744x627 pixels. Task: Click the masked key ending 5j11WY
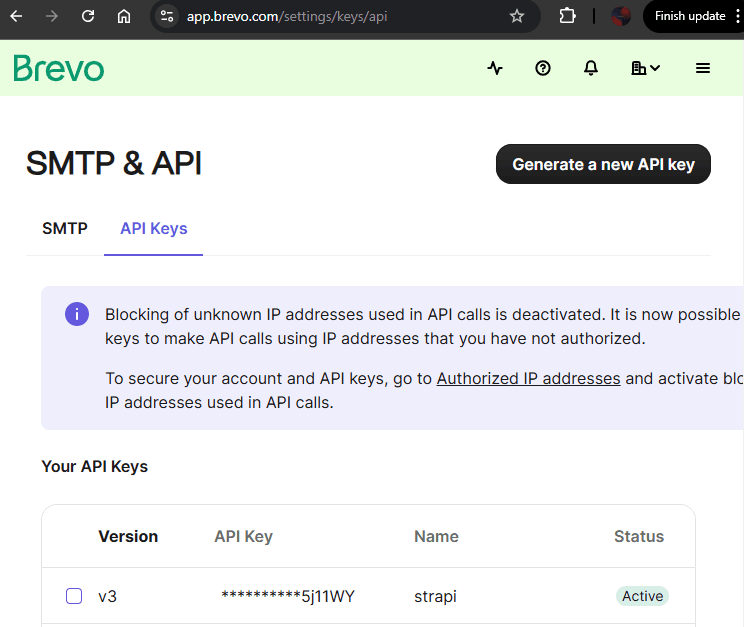[288, 596]
